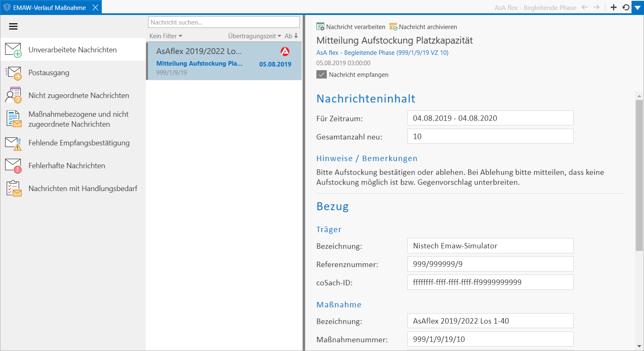Screen dimensions: 644x351
Task: Open the hamburger menu in the sidebar
Action: [13, 27]
